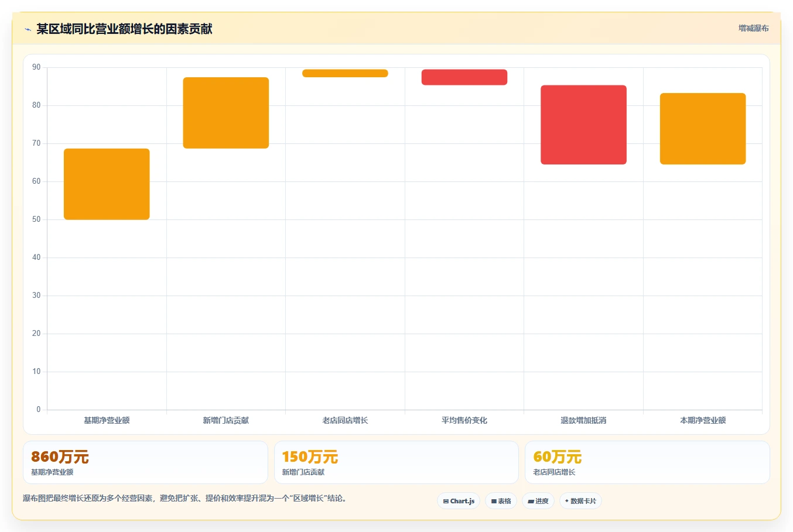Screen dimensions: 793x532
Task: Click the 表格 tag chip
Action: (x=501, y=501)
